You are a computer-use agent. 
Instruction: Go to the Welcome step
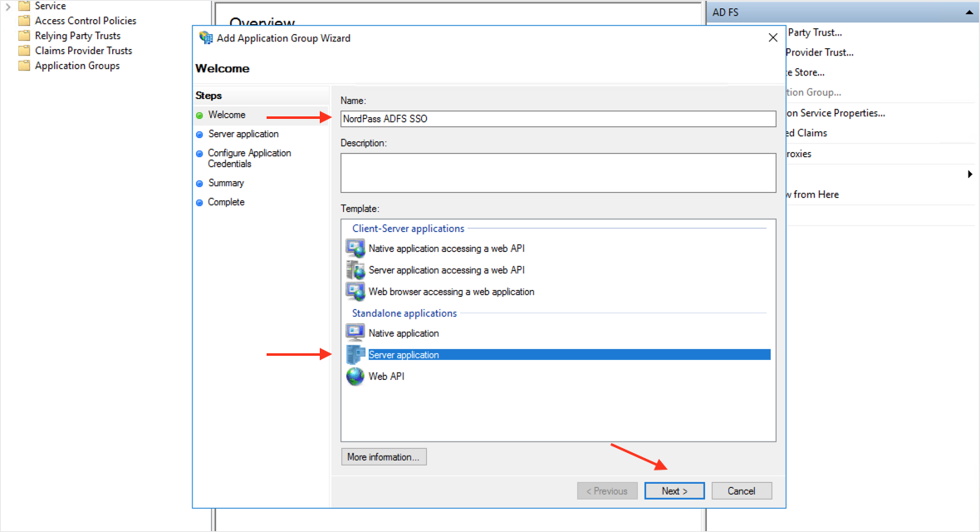point(226,116)
